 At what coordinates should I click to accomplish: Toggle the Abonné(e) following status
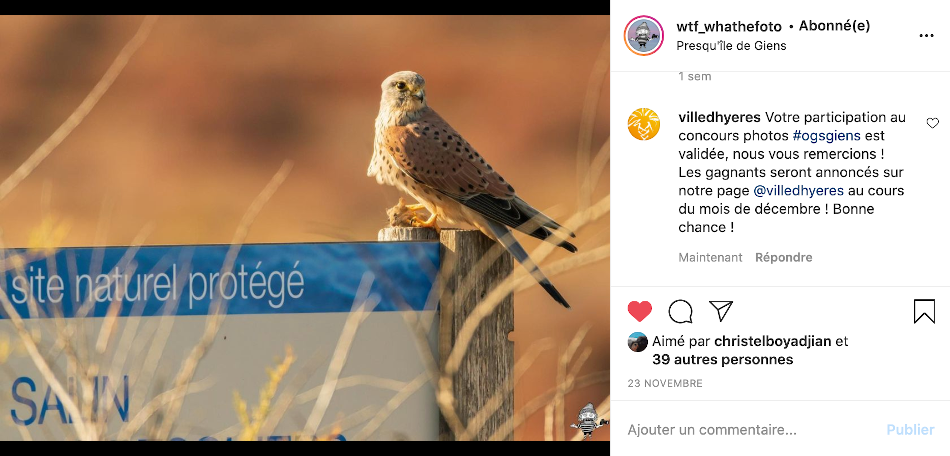[x=834, y=26]
